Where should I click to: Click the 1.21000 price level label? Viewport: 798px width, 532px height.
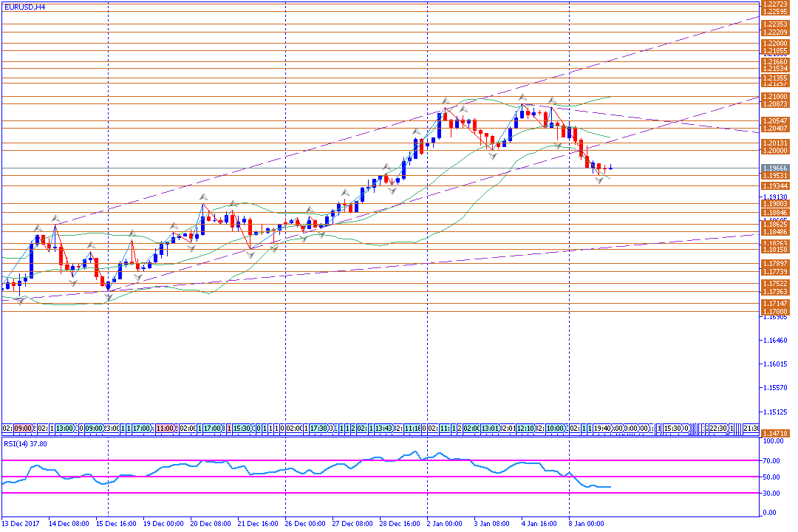pos(774,96)
